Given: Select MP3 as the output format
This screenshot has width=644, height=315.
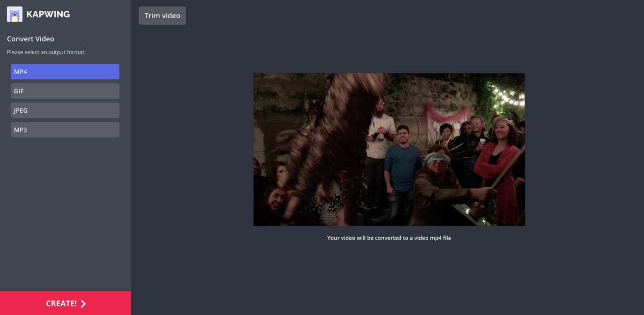Looking at the screenshot, I should pos(65,129).
